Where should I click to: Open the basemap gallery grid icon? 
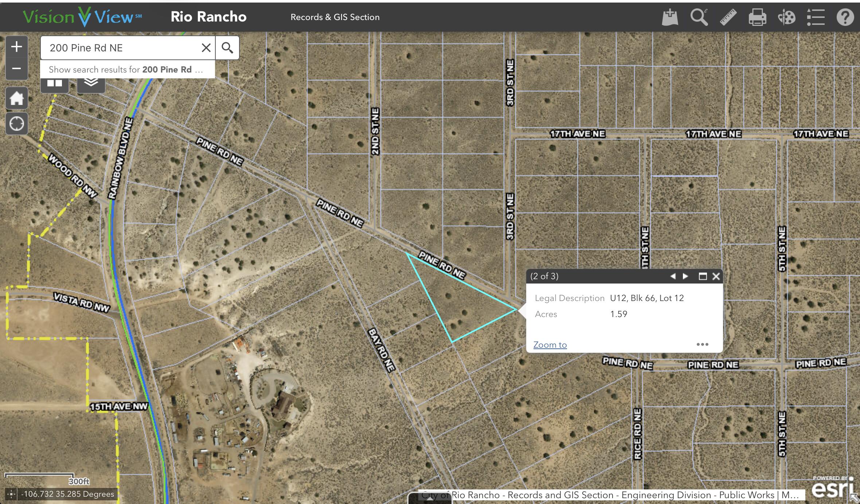(55, 83)
